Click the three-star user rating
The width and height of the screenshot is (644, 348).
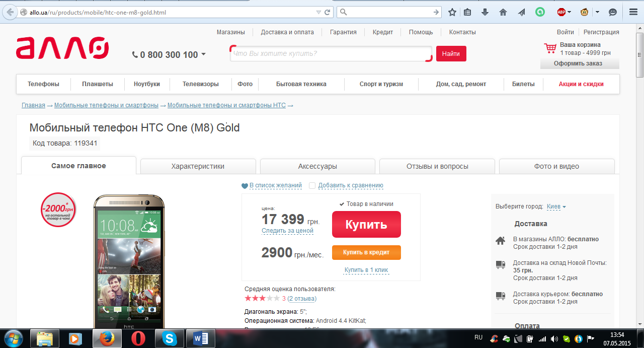[x=262, y=298]
